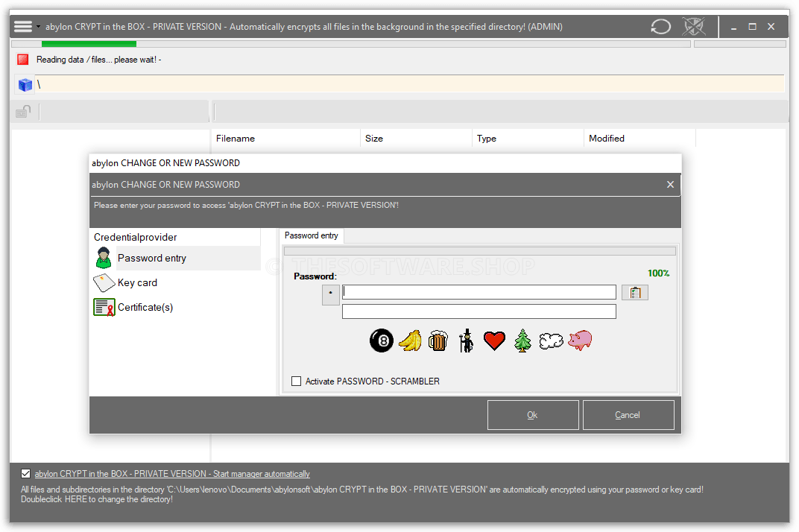Click the certificate document icon

click(x=104, y=307)
